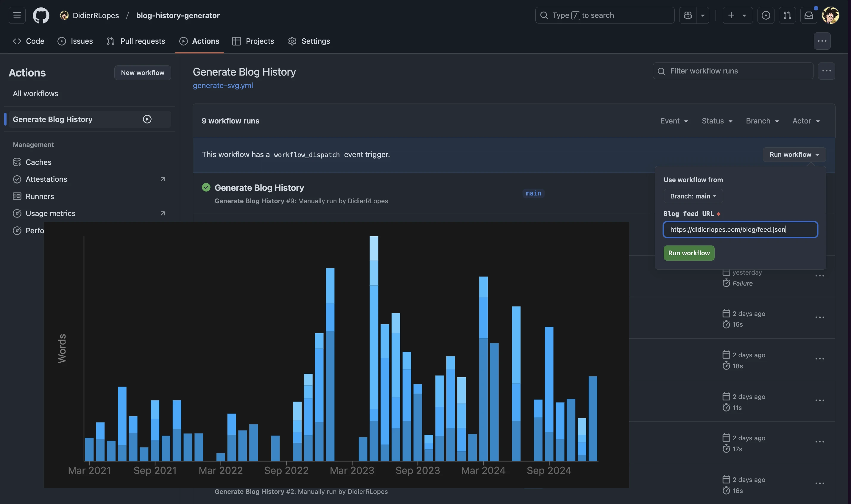Open the hamburger navigation menu
Screen dimensions: 851x504
(17, 15)
